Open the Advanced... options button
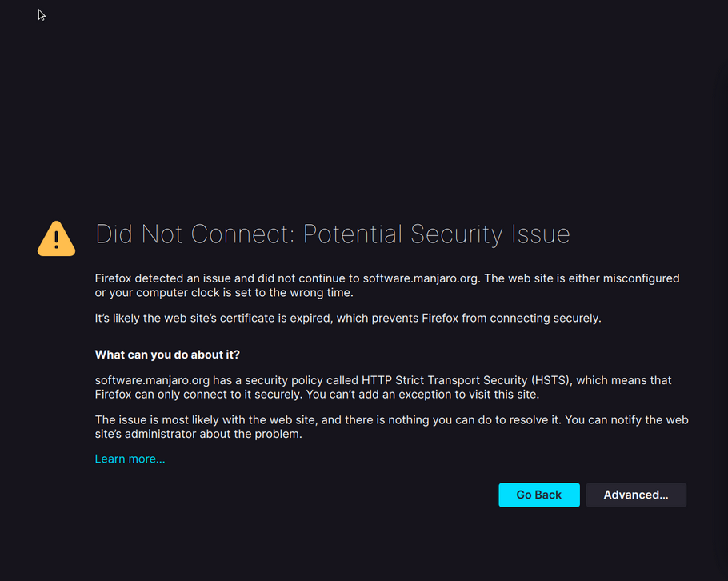This screenshot has width=728, height=581. 636,495
